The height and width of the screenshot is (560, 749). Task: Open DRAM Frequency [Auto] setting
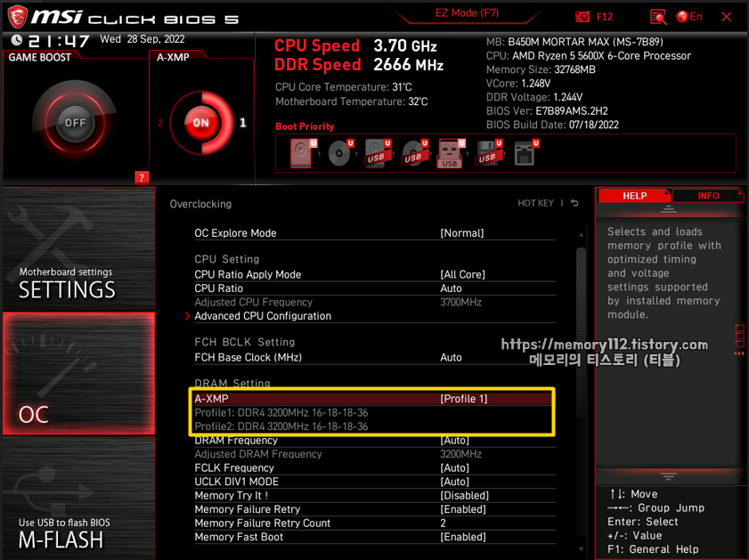pos(375,440)
